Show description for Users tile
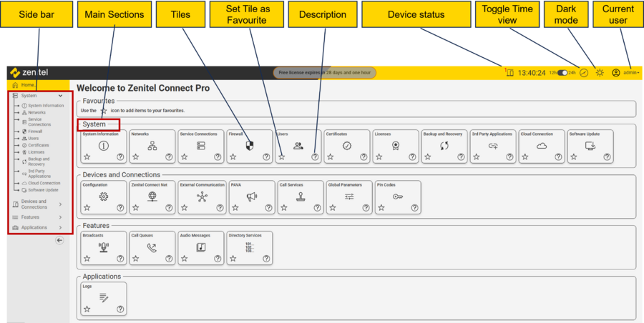This screenshot has height=323, width=644. click(x=315, y=156)
